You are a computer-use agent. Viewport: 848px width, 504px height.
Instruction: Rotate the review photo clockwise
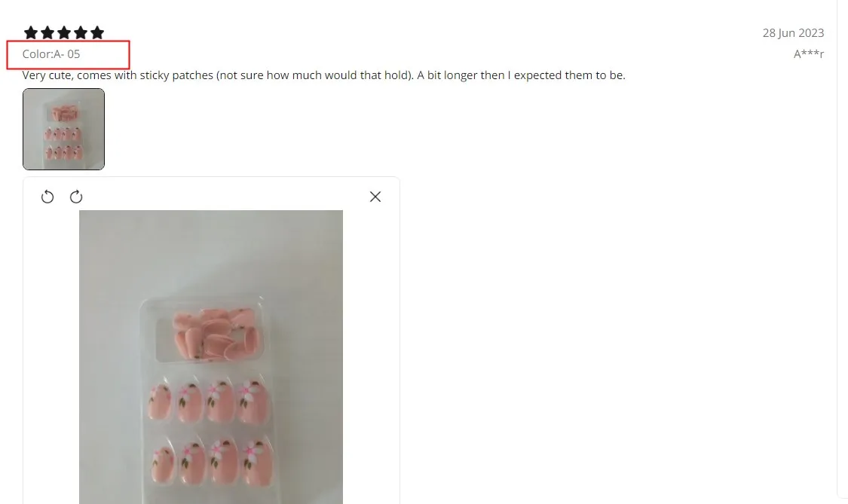coord(76,197)
